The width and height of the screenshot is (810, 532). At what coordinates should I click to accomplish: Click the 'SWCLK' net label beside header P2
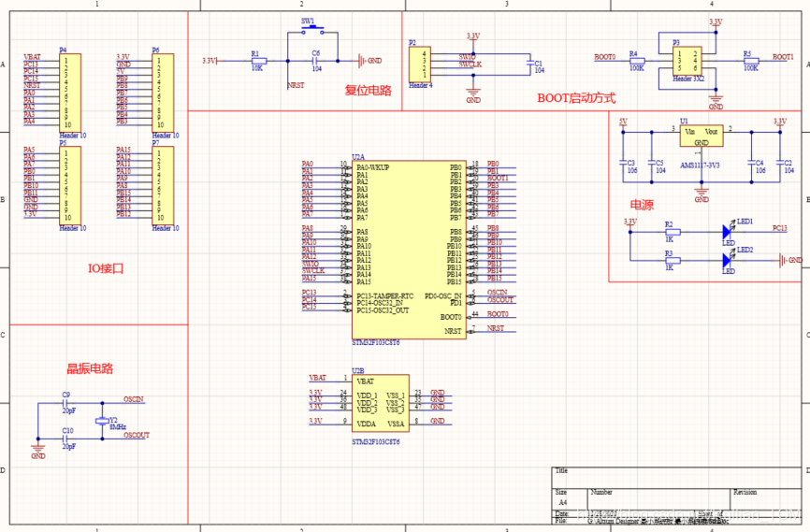pos(470,65)
